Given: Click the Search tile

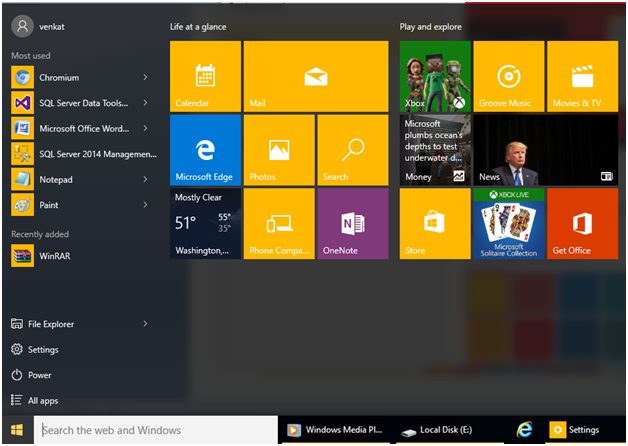Looking at the screenshot, I should click(x=353, y=150).
